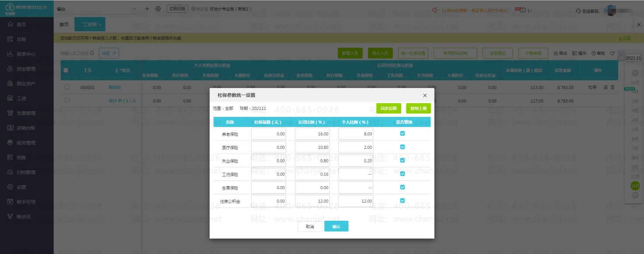Click the 在线客服 headset icon

578,11
